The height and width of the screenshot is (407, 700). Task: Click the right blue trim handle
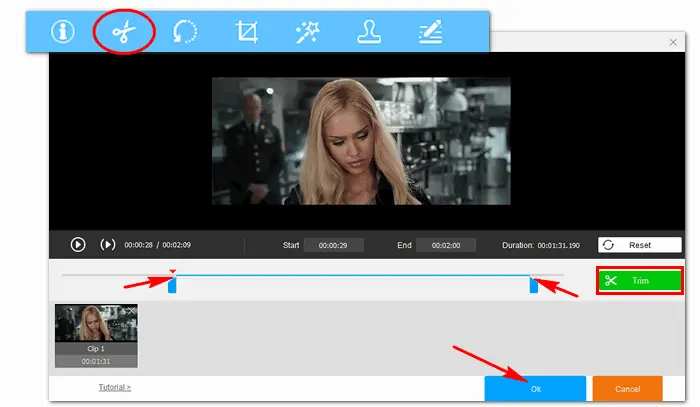pyautogui.click(x=533, y=285)
